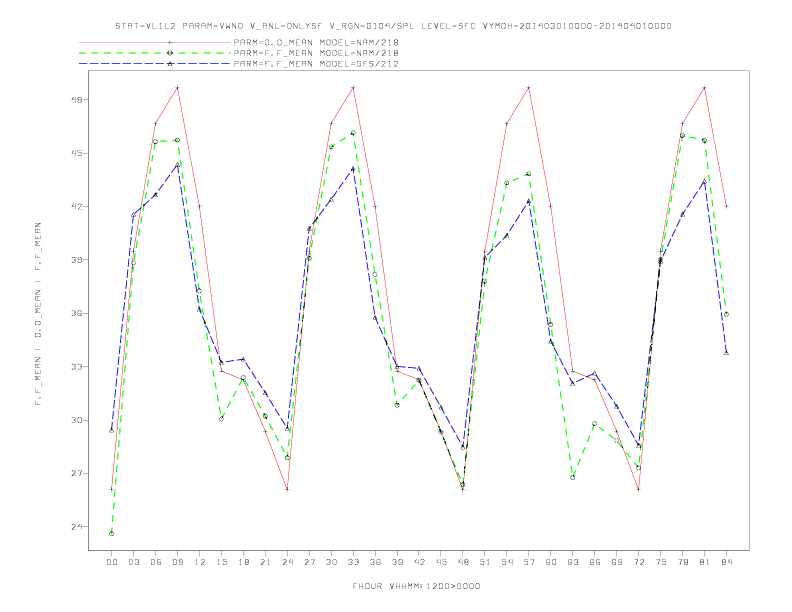This screenshot has height=612, width=792.
Task: Click the green circle data point at hour 00
Action: (112, 534)
